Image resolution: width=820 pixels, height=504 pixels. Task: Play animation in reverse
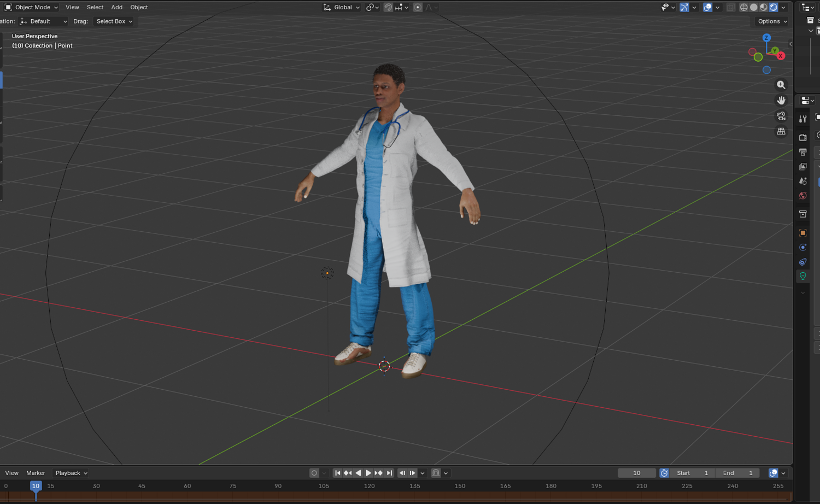[x=358, y=473]
